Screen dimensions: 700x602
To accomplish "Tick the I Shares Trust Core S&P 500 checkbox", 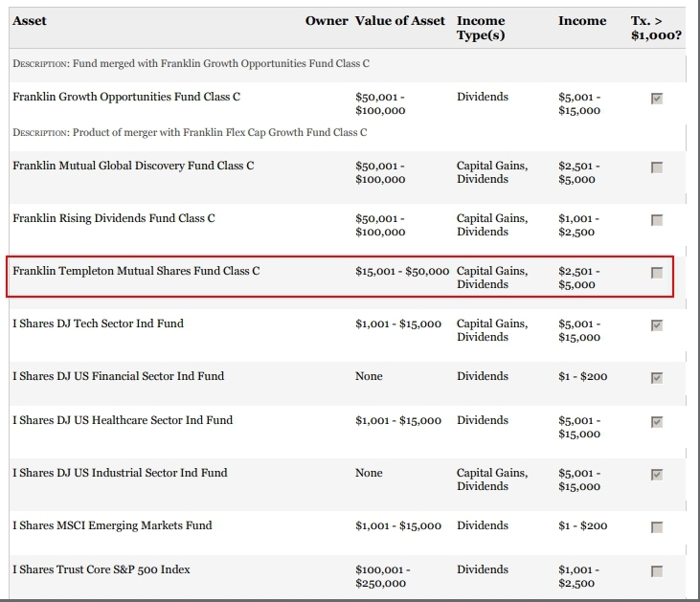I will pyautogui.click(x=656, y=571).
